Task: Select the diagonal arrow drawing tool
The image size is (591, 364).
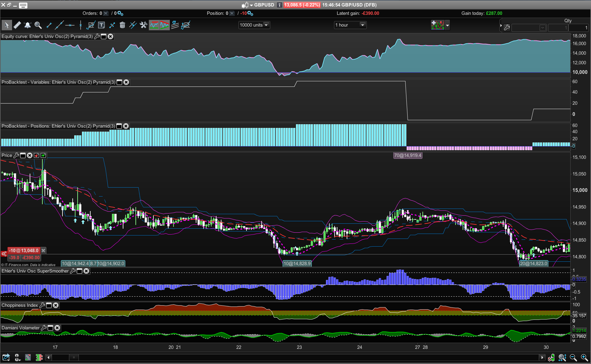Action: [112, 25]
